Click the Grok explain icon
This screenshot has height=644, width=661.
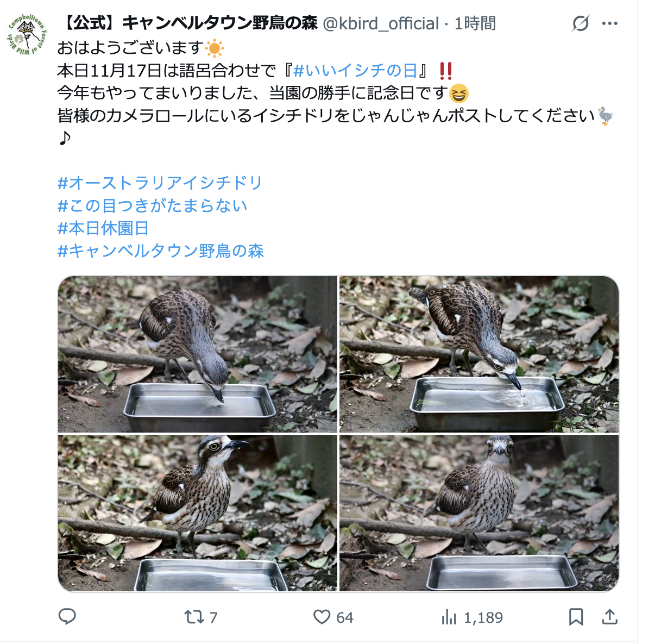(581, 23)
